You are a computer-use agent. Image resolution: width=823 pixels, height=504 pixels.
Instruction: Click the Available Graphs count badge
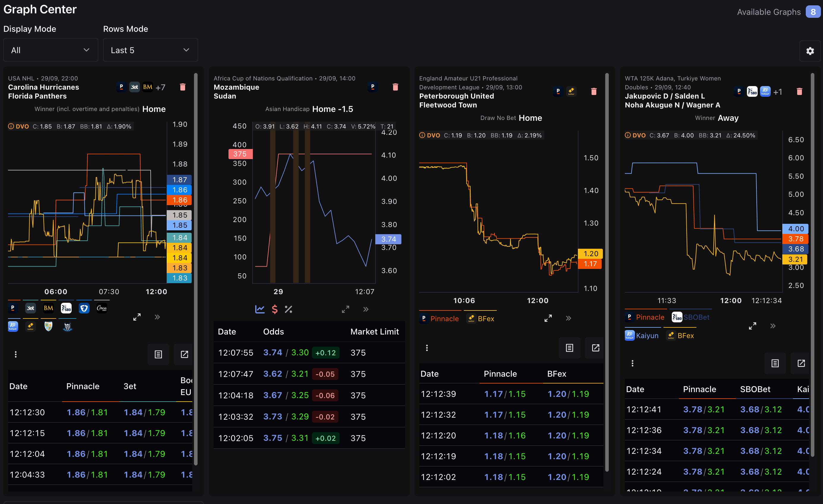click(x=813, y=12)
